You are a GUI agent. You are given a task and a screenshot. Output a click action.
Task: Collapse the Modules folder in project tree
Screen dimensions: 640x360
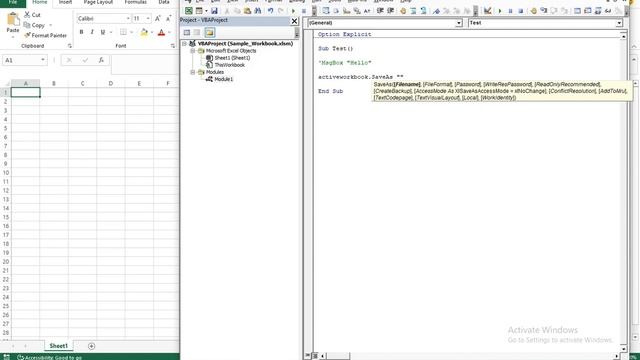coord(193,72)
